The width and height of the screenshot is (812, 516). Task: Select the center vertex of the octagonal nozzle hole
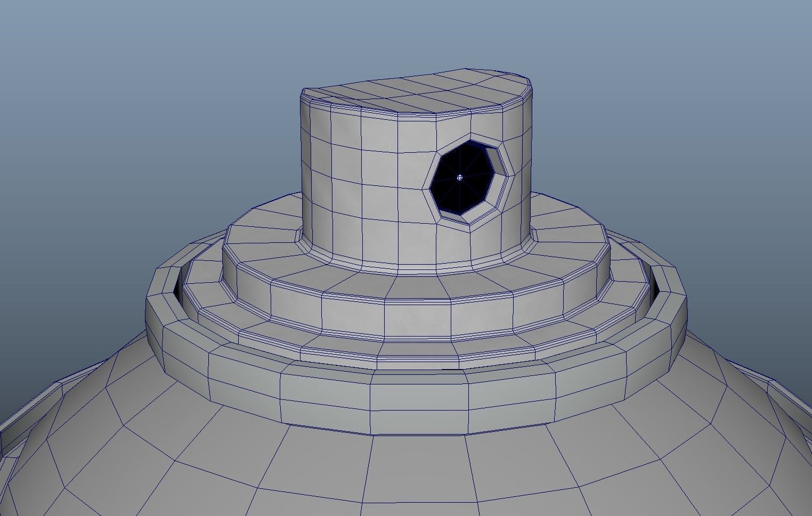coord(460,177)
